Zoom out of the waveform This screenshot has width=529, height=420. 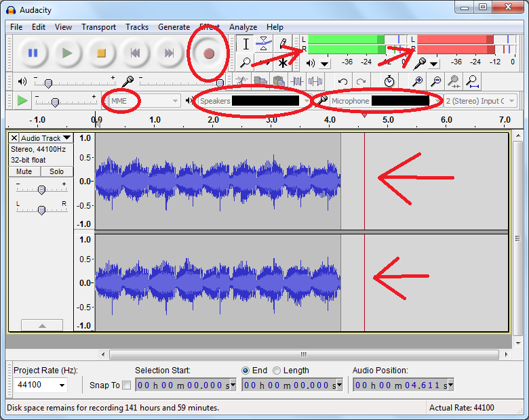pyautogui.click(x=436, y=81)
